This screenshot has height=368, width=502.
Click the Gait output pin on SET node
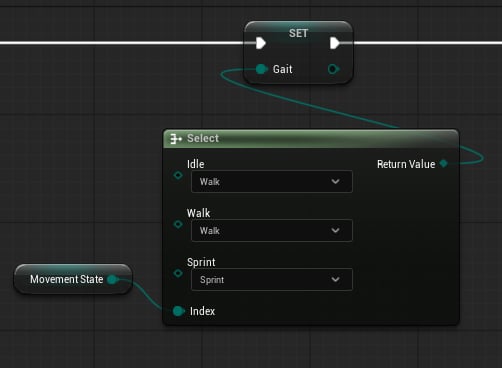[333, 69]
